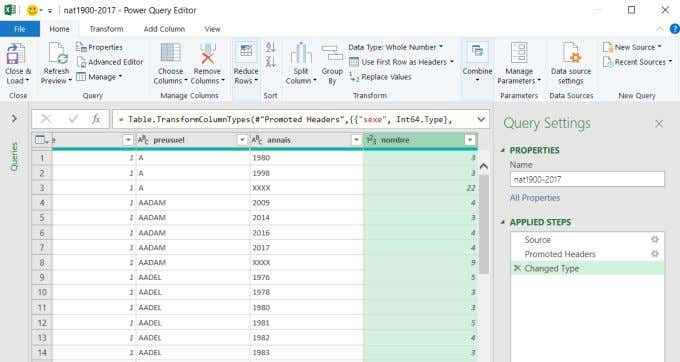Open Choose Columns tool

click(170, 53)
